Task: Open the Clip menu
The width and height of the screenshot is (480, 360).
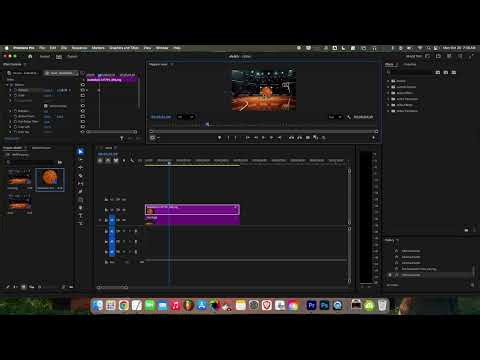Action: coord(64,48)
